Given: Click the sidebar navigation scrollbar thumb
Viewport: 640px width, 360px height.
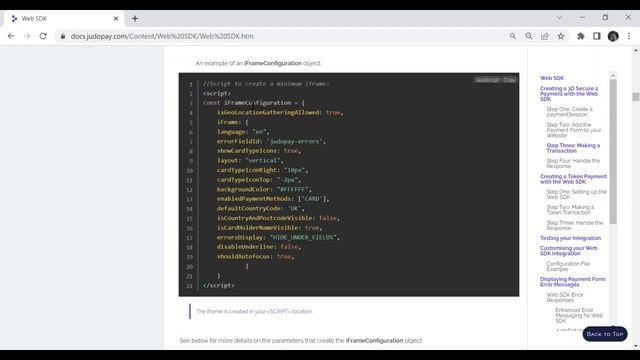Looking at the screenshot, I should [x=613, y=151].
